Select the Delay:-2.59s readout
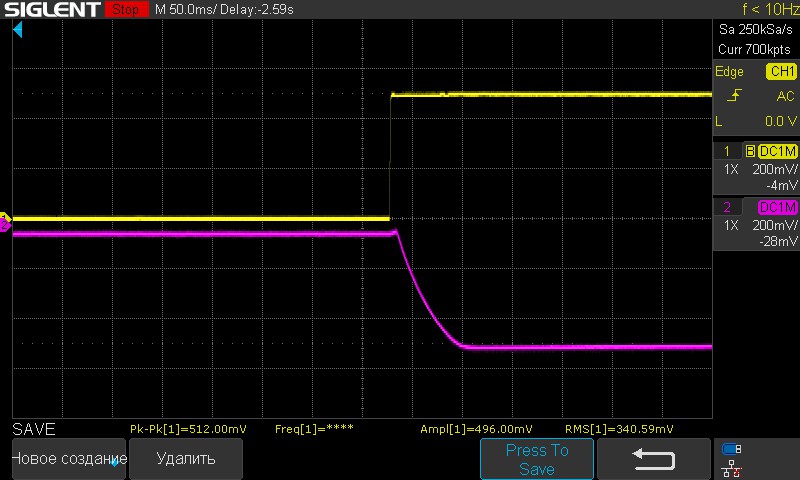The image size is (800, 480). tap(256, 9)
